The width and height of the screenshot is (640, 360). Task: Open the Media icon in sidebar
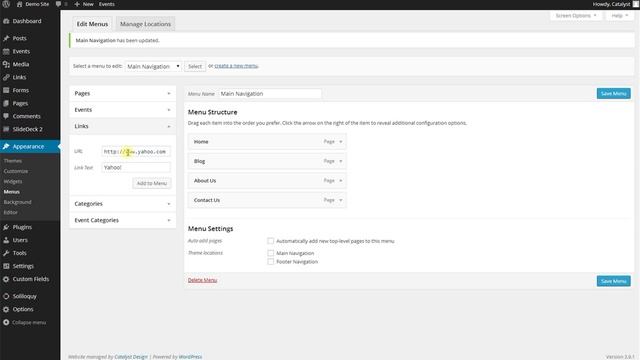(x=6, y=64)
